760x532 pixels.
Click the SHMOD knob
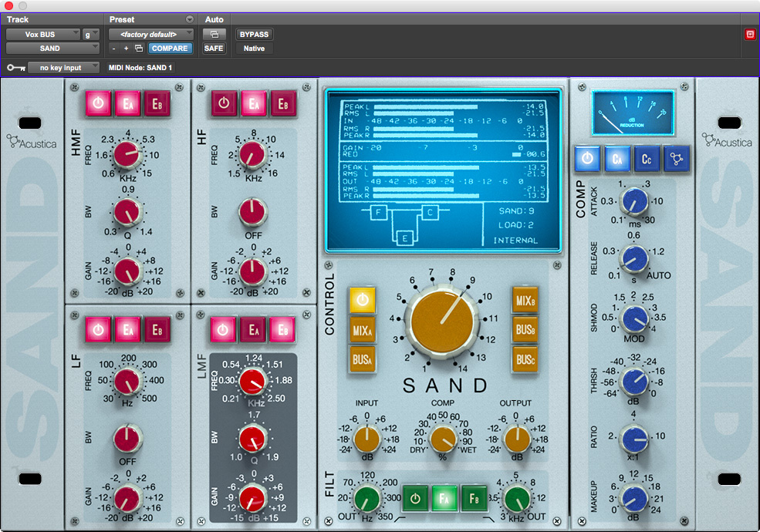point(634,318)
